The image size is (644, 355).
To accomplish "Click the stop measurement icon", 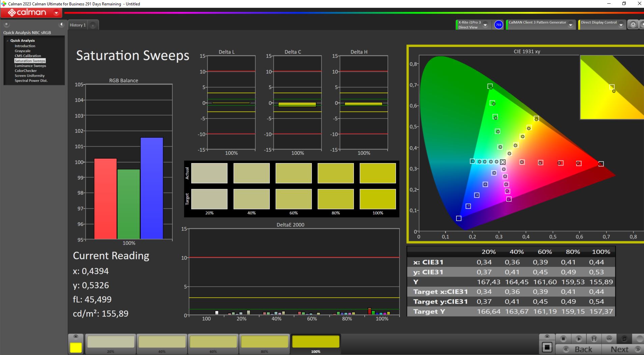I will (x=563, y=338).
